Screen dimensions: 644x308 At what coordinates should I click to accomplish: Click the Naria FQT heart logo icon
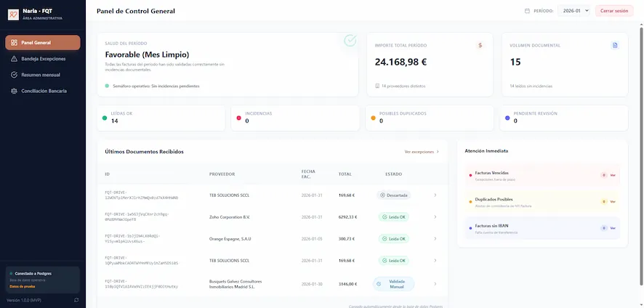[14, 15]
